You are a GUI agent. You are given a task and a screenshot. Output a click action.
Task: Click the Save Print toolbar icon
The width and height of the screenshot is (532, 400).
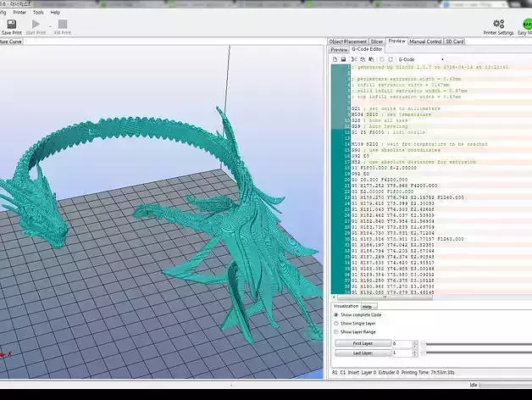click(x=12, y=24)
